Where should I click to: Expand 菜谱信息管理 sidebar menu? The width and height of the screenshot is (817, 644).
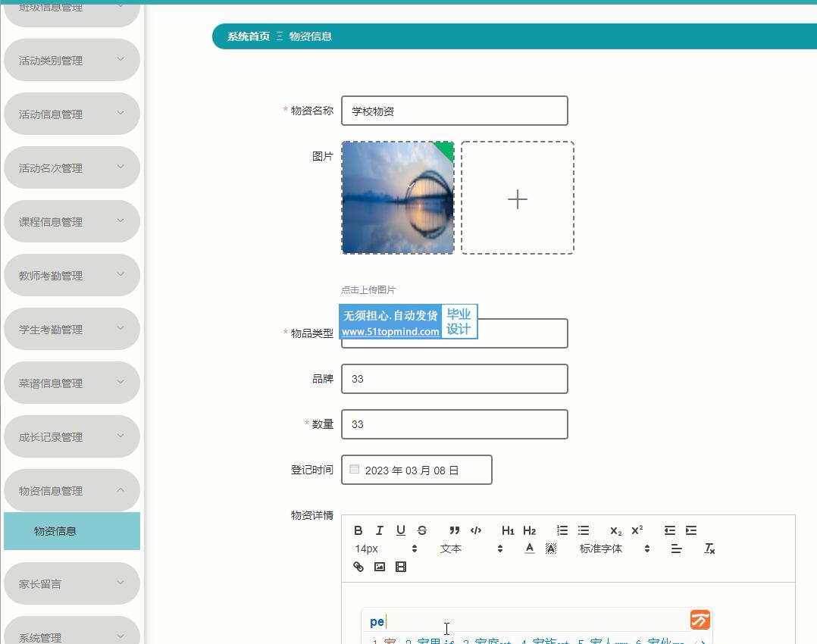tap(72, 383)
